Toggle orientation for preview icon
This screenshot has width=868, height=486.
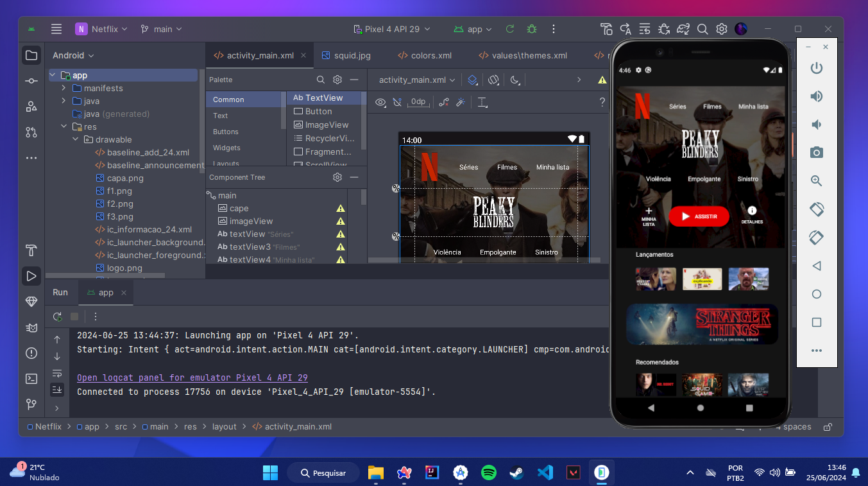coord(493,80)
